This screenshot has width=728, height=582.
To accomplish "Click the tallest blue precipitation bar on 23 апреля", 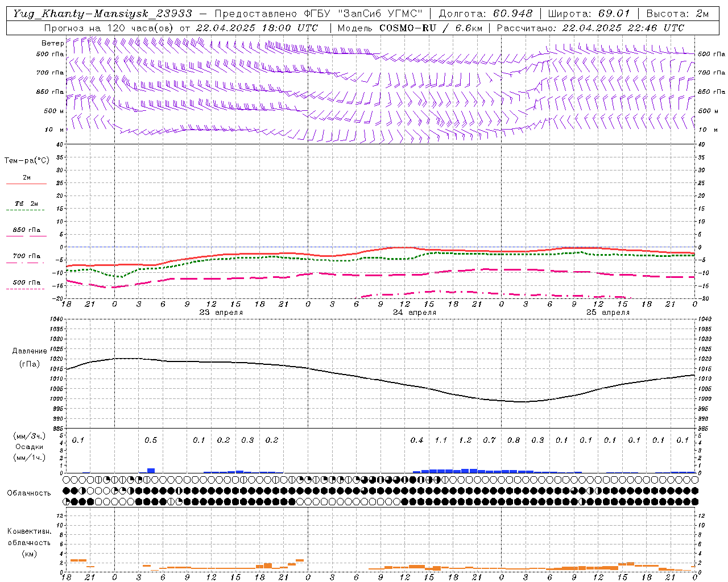I will (x=151, y=471).
